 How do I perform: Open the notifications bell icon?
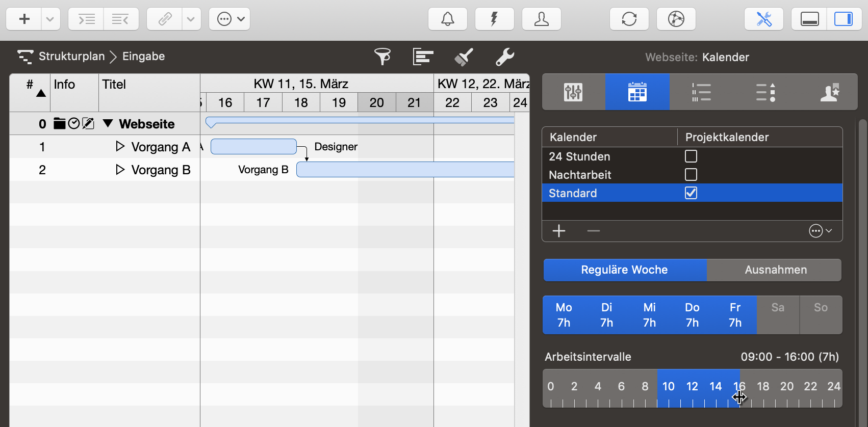tap(447, 19)
